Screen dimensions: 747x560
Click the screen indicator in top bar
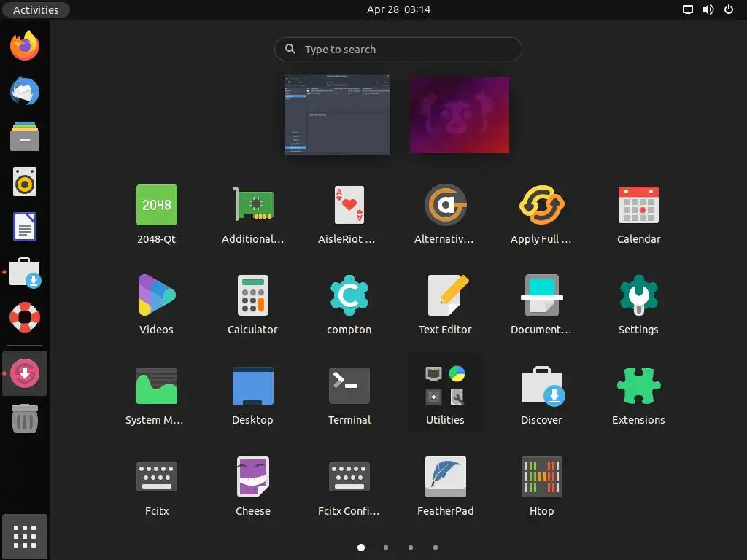(687, 9)
